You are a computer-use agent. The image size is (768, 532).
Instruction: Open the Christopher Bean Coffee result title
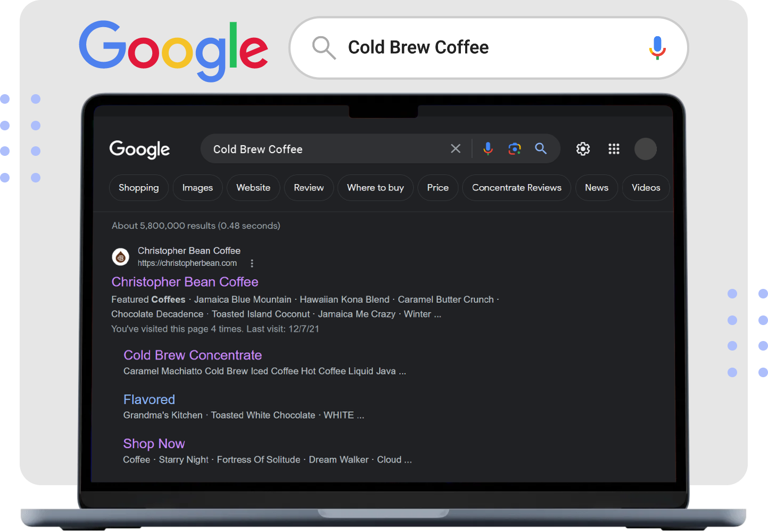coord(185,282)
